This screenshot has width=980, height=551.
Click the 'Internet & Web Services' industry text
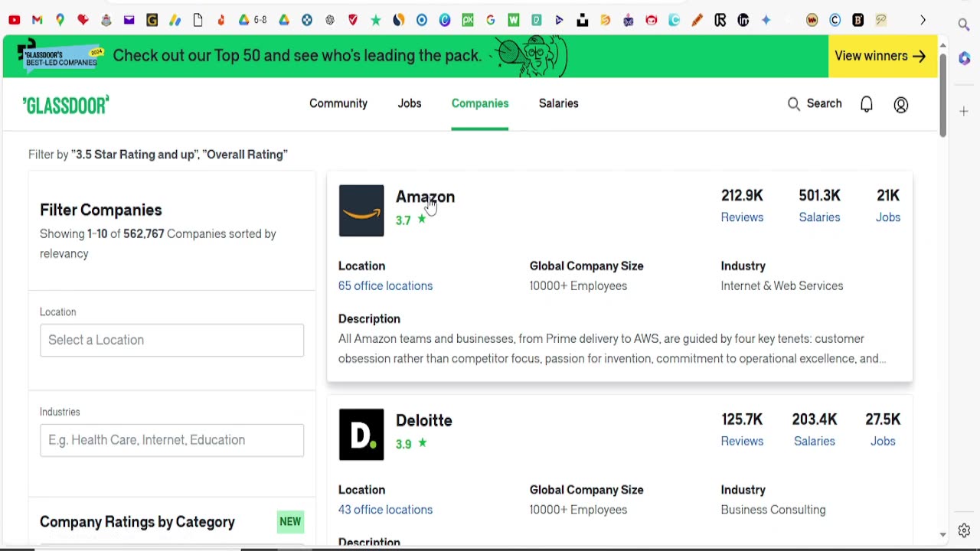pos(782,286)
